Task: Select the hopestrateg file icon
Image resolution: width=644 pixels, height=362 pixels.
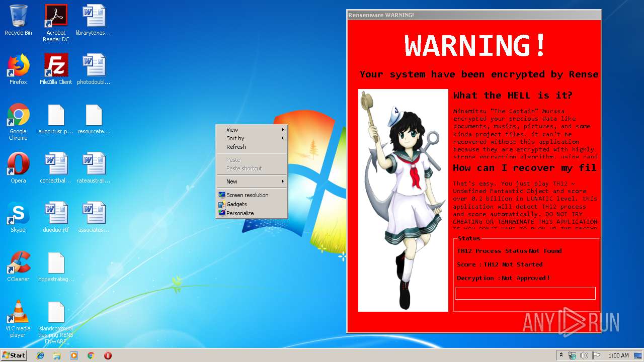Action: click(56, 266)
